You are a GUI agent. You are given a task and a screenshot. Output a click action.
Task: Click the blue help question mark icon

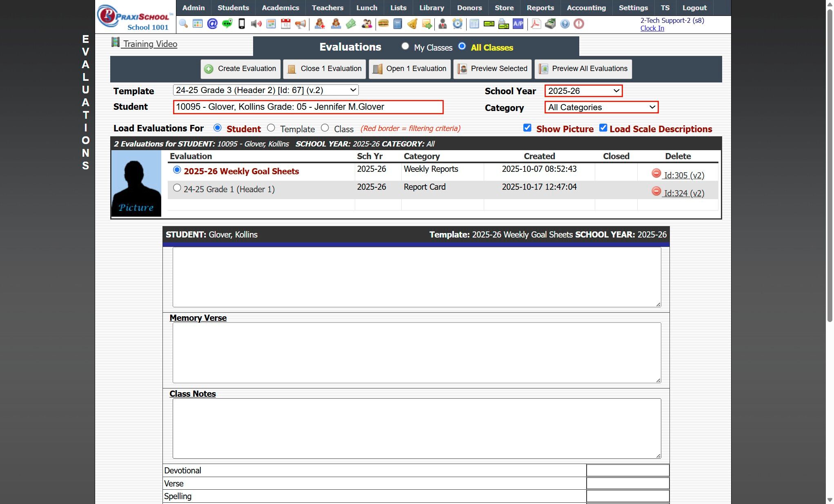coord(565,24)
